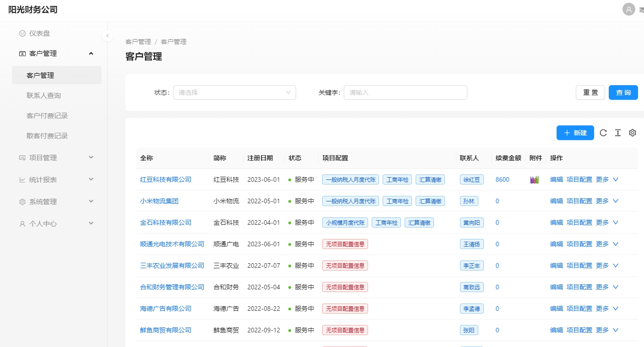Open 红豆科技's attachment books icon
The height and width of the screenshot is (347, 644).
click(x=534, y=179)
